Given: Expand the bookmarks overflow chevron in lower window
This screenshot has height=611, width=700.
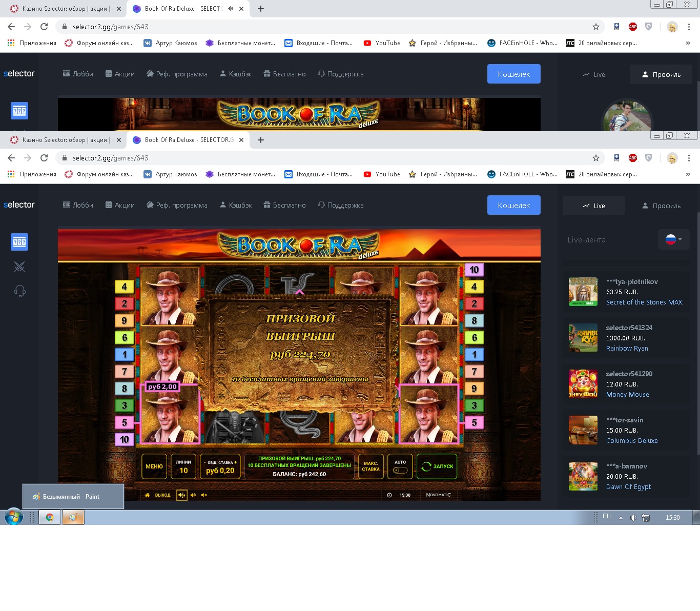Looking at the screenshot, I should (x=688, y=174).
